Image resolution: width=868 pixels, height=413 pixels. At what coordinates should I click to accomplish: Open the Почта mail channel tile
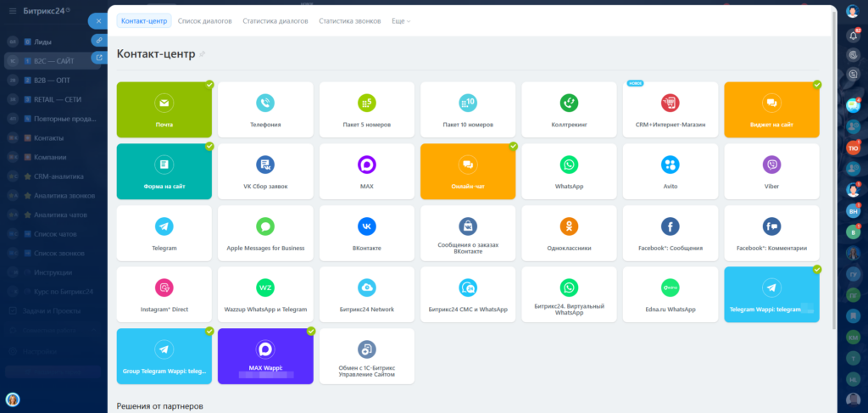164,109
